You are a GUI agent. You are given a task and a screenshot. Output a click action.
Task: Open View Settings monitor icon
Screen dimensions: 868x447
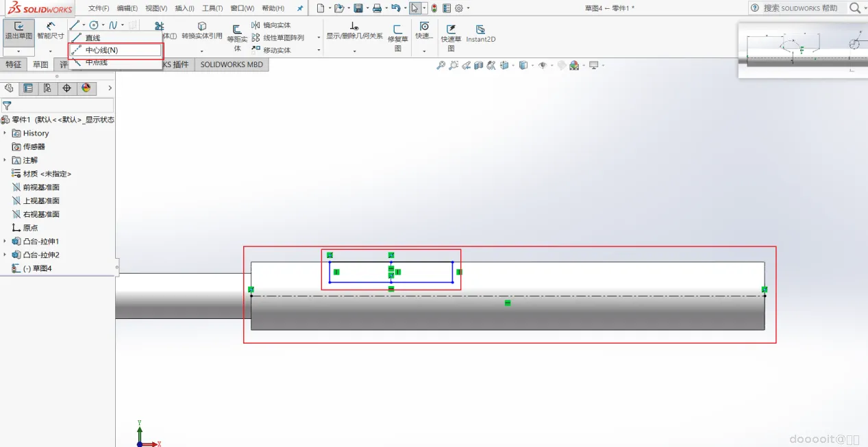pyautogui.click(x=595, y=66)
